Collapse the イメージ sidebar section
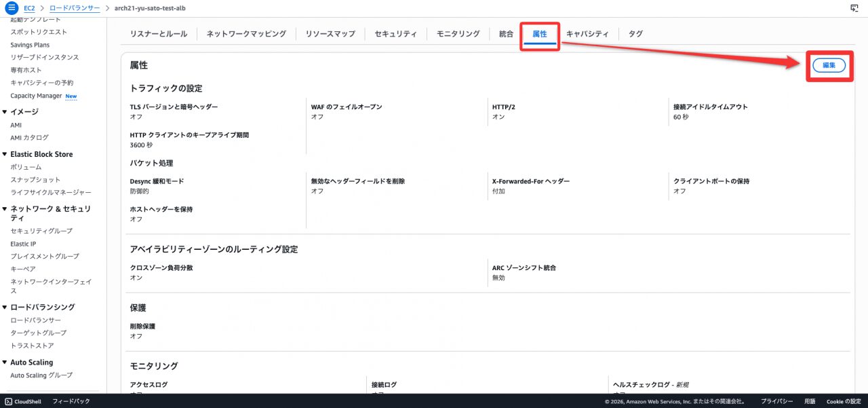Viewport: 868px width, 408px height. 5,112
